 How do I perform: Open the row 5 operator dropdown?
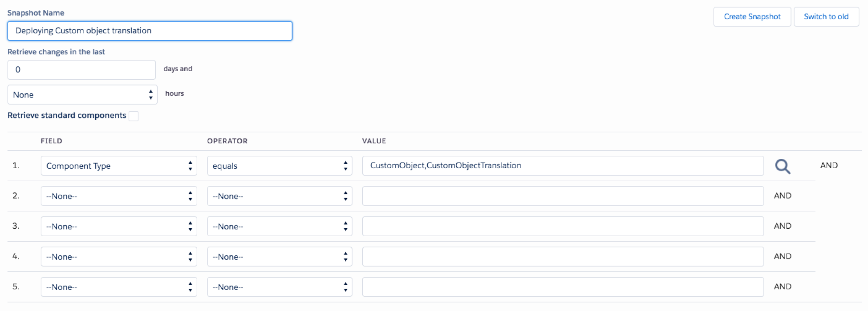pyautogui.click(x=279, y=287)
